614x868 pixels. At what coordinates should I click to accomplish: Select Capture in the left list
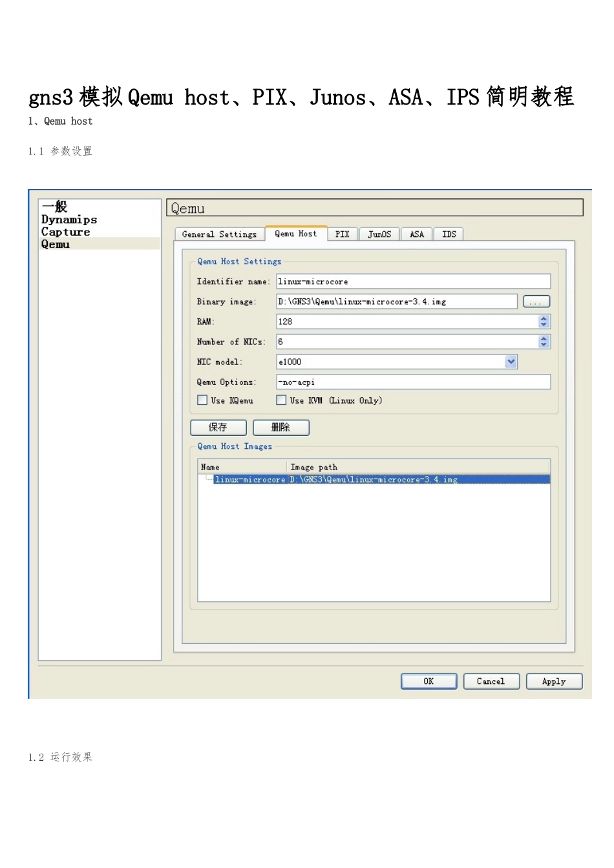tap(66, 232)
